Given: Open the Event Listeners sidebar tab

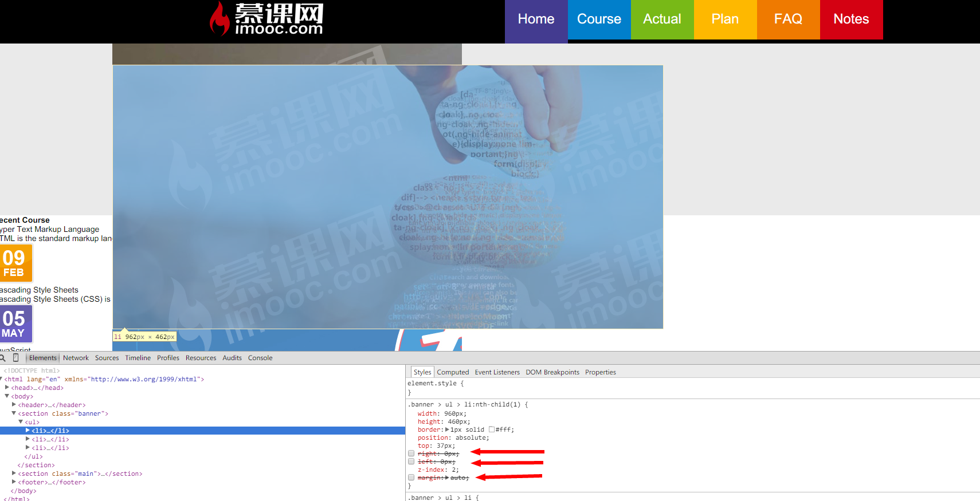Looking at the screenshot, I should tap(497, 372).
